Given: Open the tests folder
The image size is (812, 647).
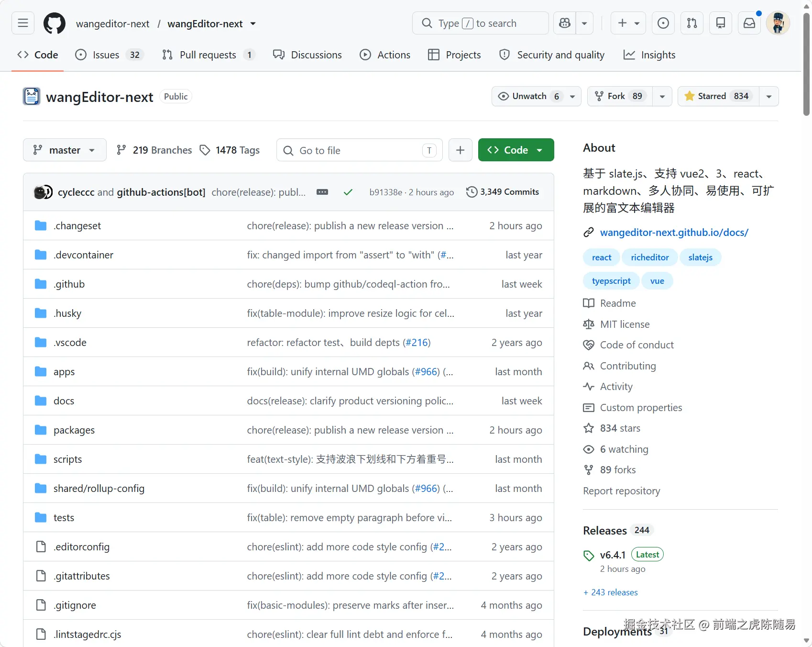Looking at the screenshot, I should [x=64, y=518].
